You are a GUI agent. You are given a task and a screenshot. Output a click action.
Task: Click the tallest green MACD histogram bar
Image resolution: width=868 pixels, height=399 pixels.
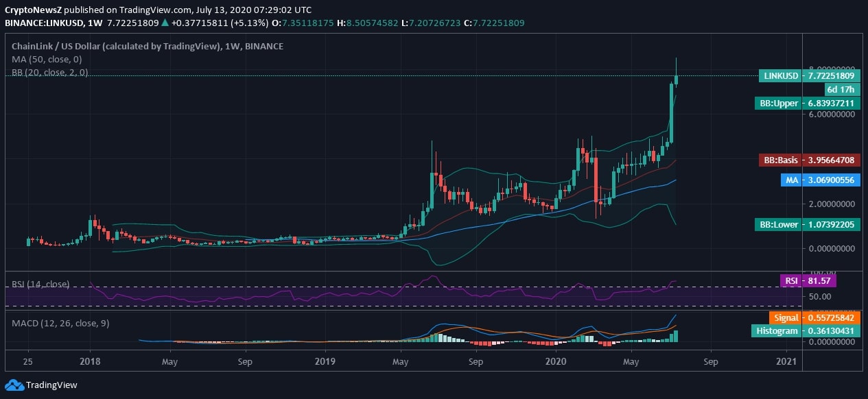click(677, 336)
